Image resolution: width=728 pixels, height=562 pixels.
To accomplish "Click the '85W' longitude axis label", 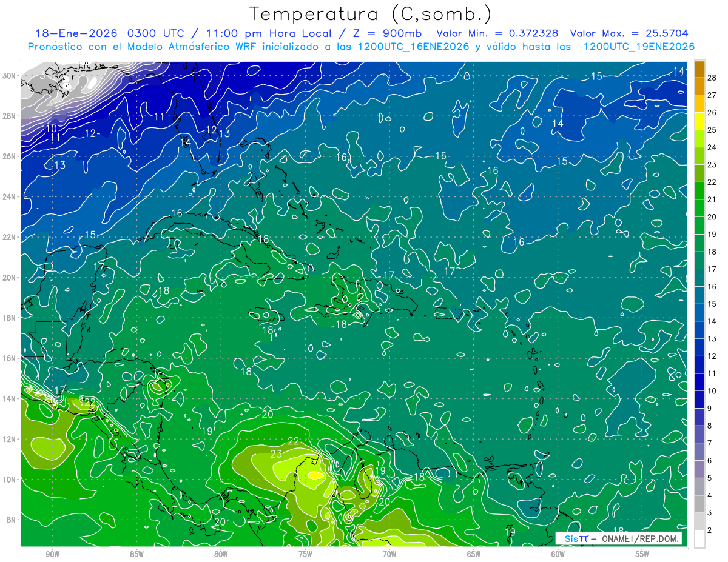I will pos(136,554).
